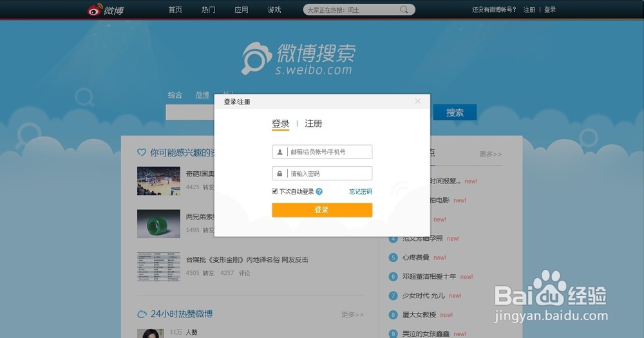Click the 登录 link in top bar
The image size is (644, 338).
click(x=549, y=10)
